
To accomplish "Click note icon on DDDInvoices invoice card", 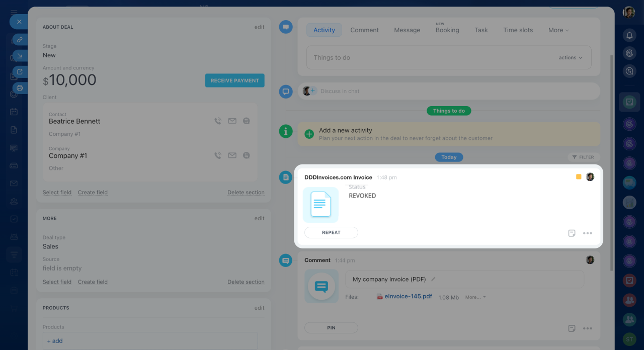I will pos(572,233).
